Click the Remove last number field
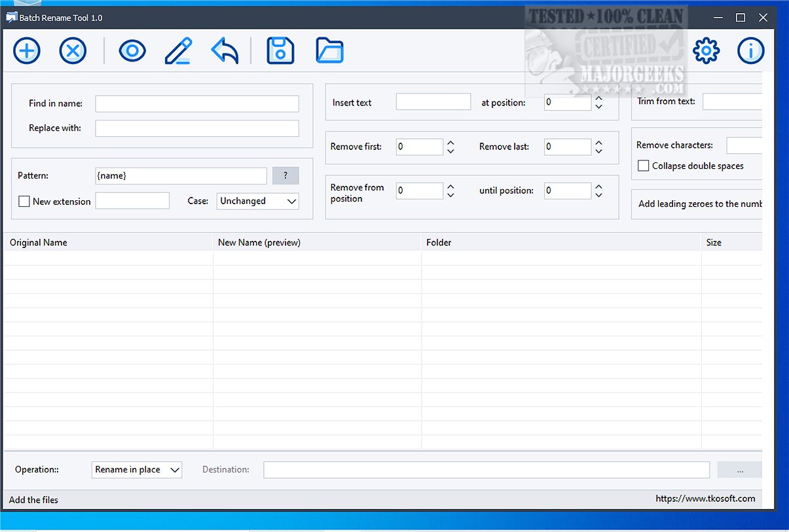Image resolution: width=789 pixels, height=532 pixels. 568,147
